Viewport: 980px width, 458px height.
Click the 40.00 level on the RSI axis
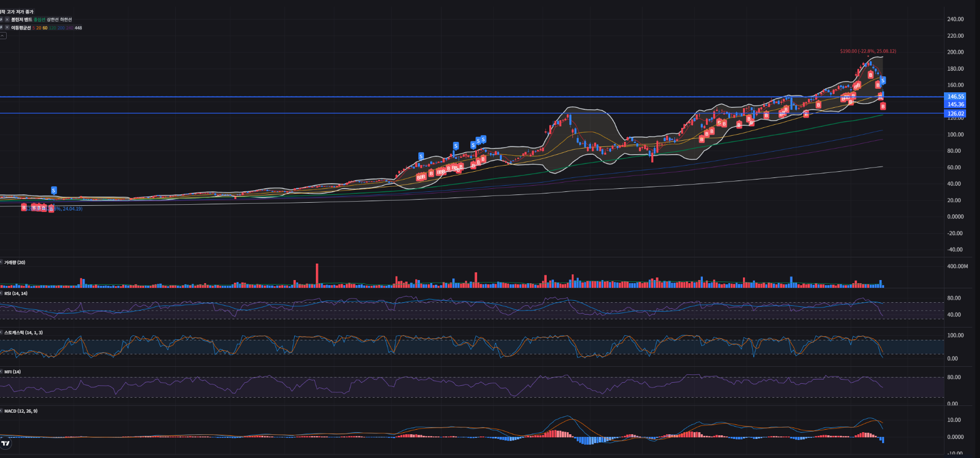coord(954,315)
